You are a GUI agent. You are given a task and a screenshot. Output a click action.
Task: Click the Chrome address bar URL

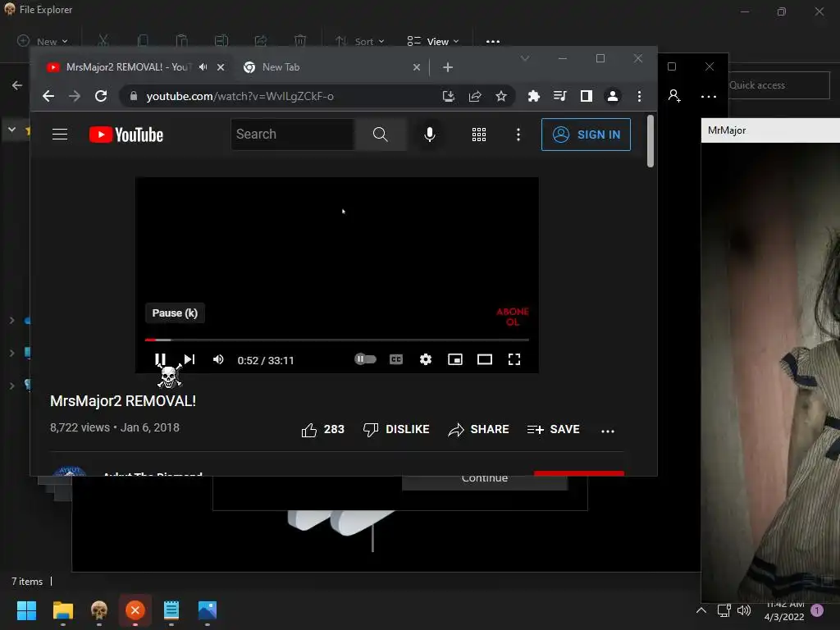pos(240,97)
